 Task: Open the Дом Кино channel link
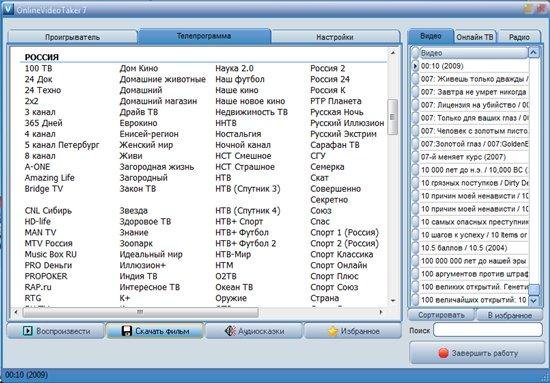point(139,68)
